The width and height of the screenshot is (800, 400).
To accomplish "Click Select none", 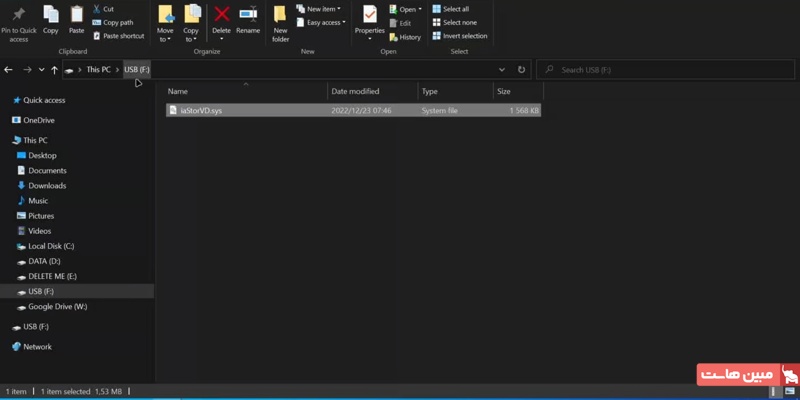I will tap(455, 22).
